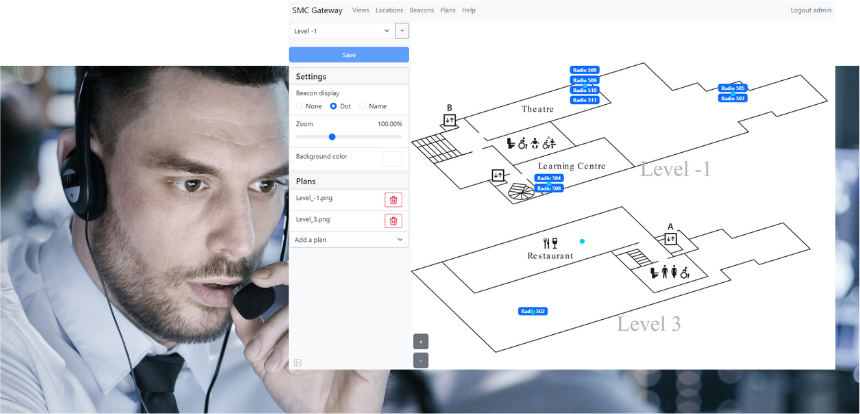This screenshot has width=860, height=414.
Task: Select the unlabeled cyan beacon dot near Restaurant
Action: (x=582, y=241)
